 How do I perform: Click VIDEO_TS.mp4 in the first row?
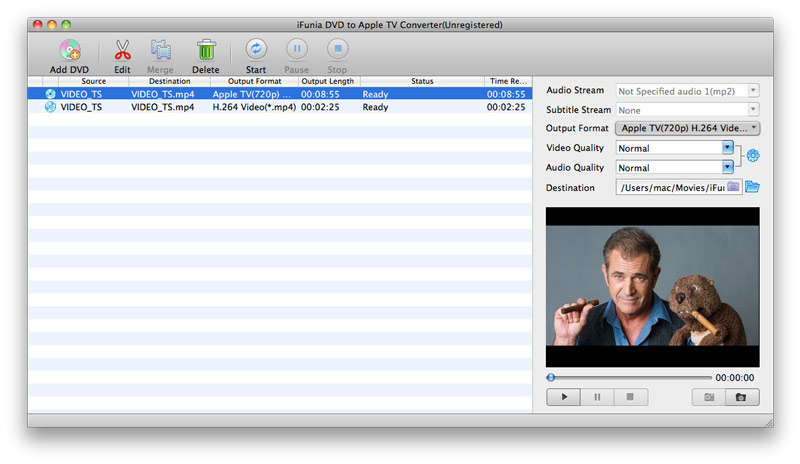tap(163, 94)
